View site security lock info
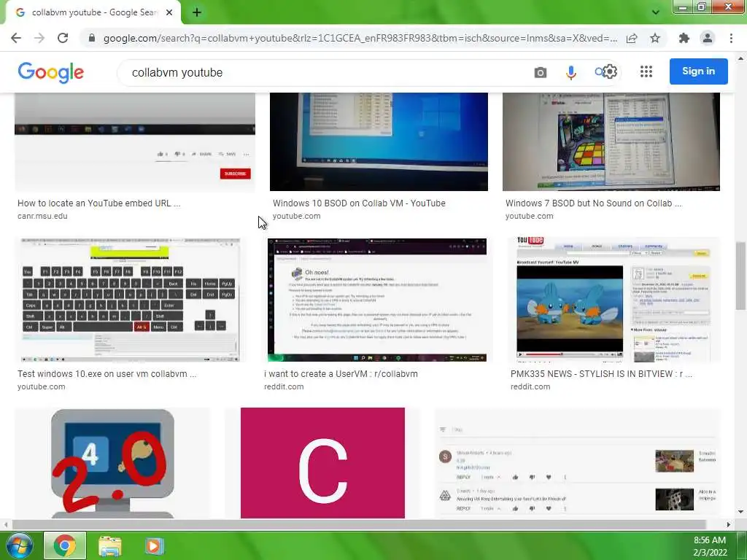747x560 pixels. pyautogui.click(x=91, y=38)
